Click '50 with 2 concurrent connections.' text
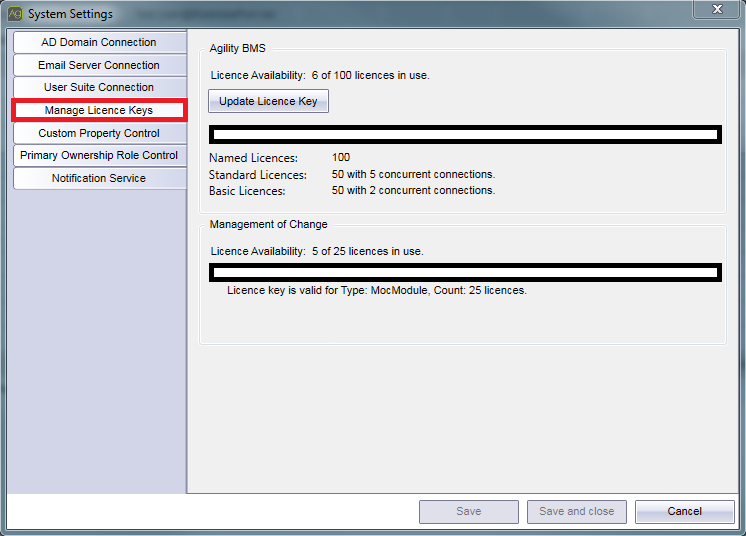Image resolution: width=746 pixels, height=536 pixels. (x=413, y=191)
